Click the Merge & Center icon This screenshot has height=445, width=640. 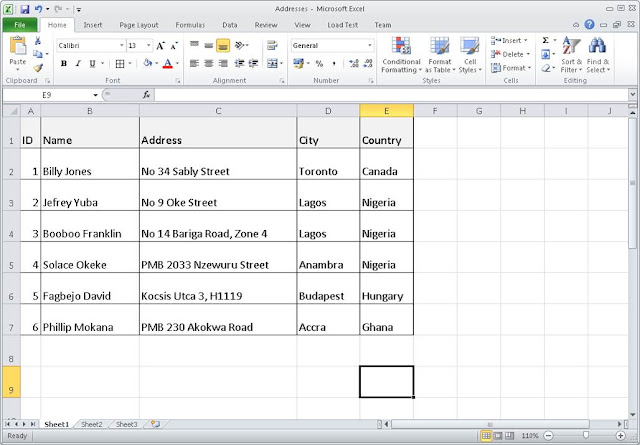click(x=272, y=63)
